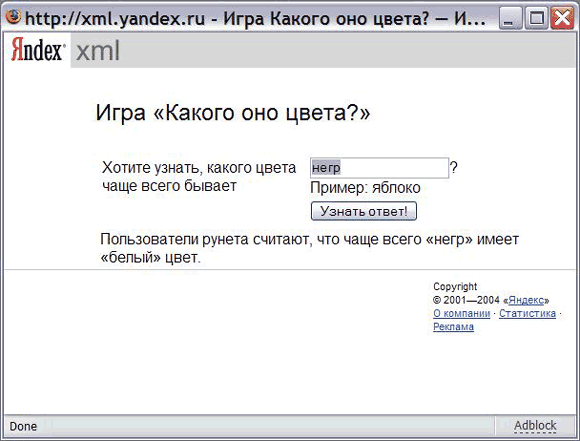Image resolution: width=580 pixels, height=441 pixels.
Task: Click the window title bar text
Action: 255,18
